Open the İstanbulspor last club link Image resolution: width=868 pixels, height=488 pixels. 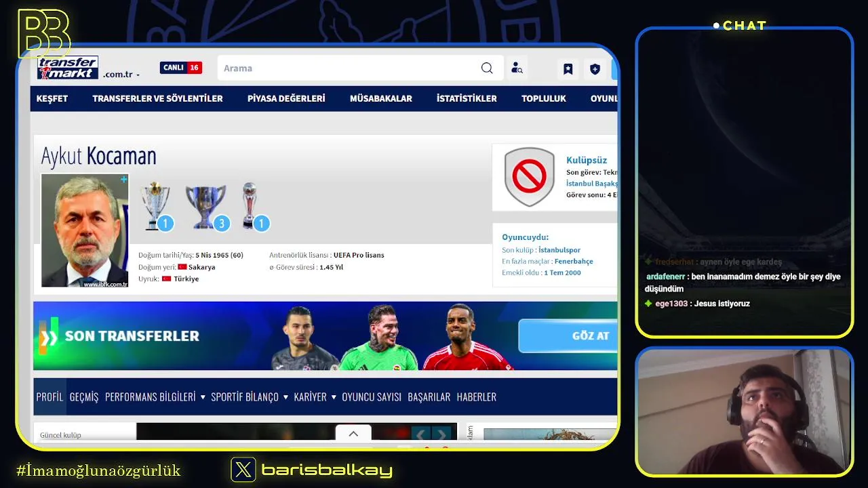click(x=559, y=250)
